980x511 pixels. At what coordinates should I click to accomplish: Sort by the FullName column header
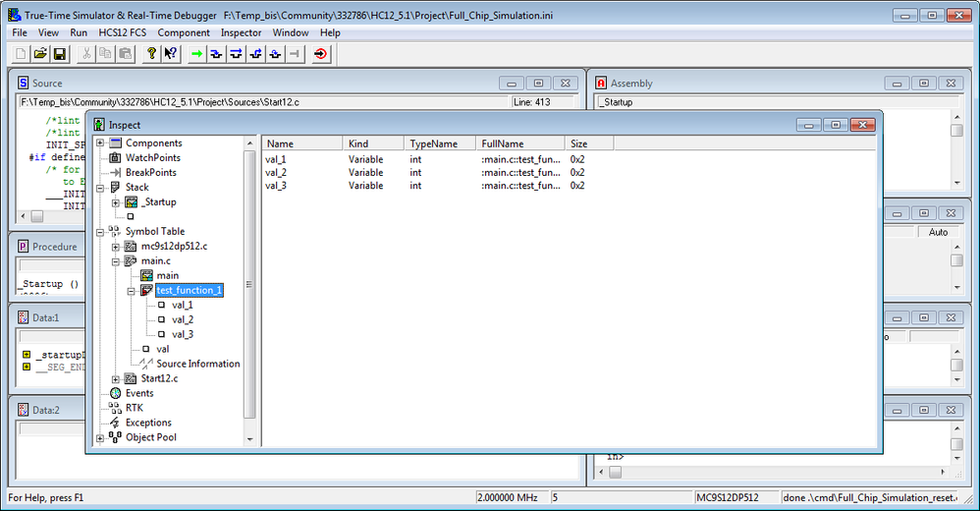click(520, 143)
